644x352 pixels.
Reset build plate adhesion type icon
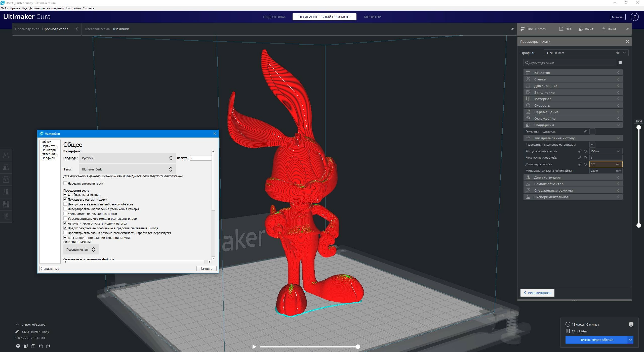585,151
